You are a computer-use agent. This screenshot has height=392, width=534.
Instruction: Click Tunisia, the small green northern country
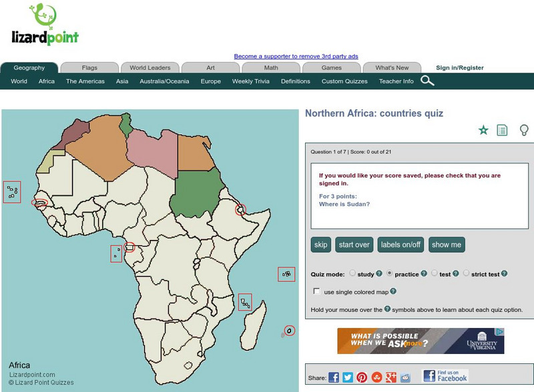(x=126, y=125)
